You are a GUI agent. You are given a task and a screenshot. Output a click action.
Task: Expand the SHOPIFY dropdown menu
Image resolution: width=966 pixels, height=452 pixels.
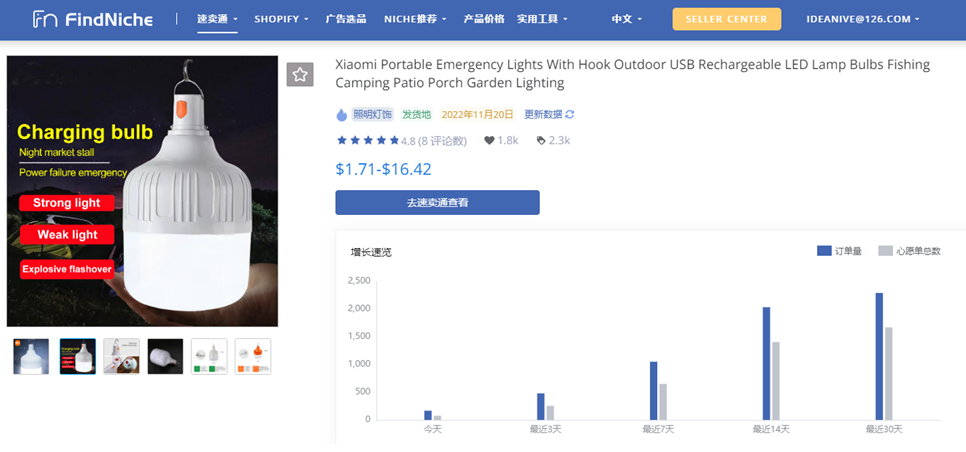(x=281, y=19)
